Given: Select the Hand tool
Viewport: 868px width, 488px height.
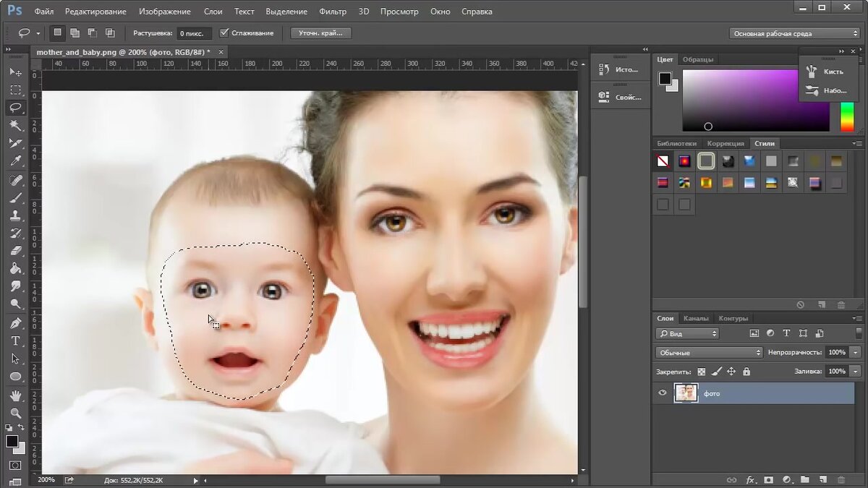Looking at the screenshot, I should pyautogui.click(x=15, y=395).
